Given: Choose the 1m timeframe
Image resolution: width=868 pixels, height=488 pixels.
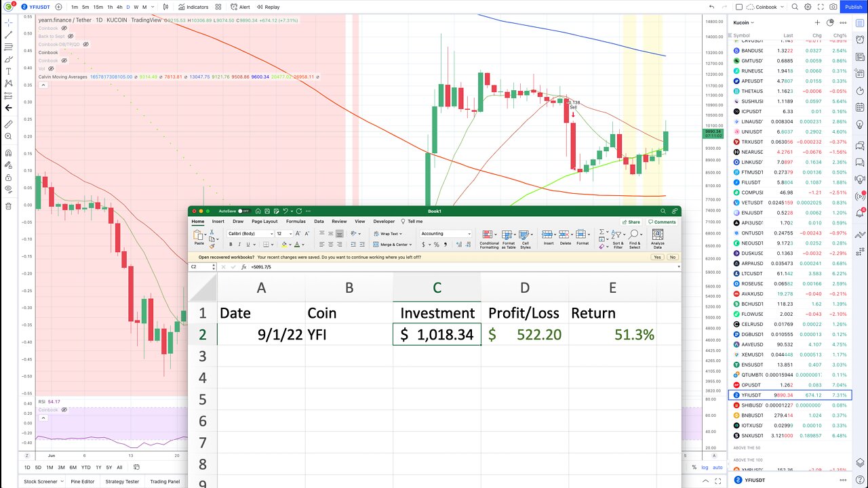Looking at the screenshot, I should [x=75, y=7].
